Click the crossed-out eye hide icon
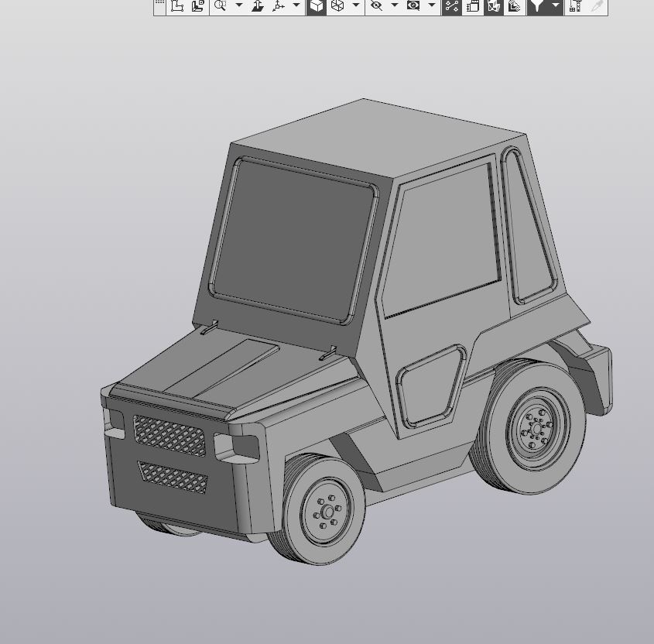 tap(376, 6)
